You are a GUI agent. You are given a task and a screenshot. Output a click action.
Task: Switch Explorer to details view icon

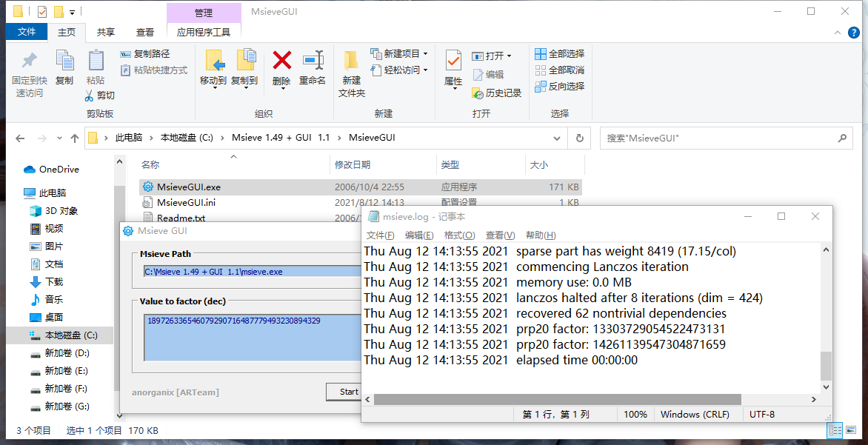(x=835, y=430)
